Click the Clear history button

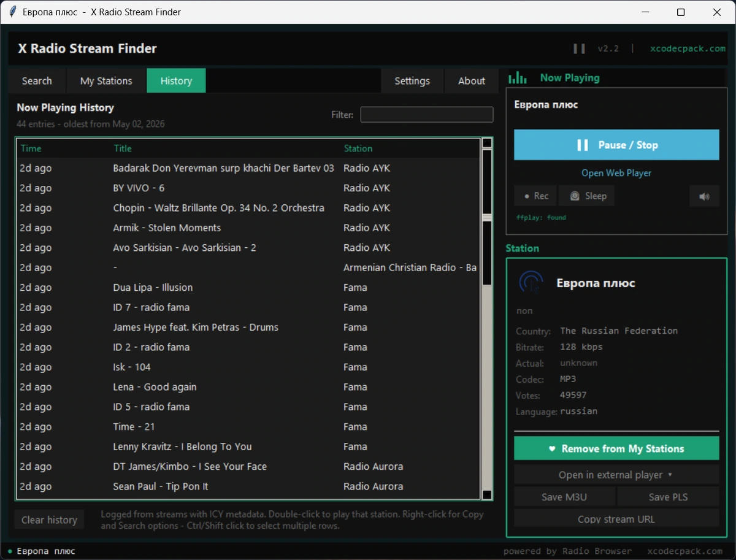tap(49, 520)
